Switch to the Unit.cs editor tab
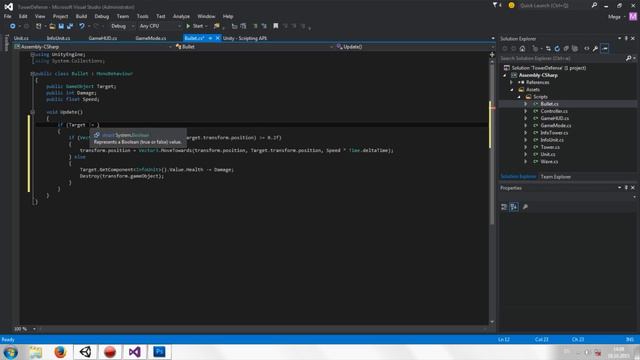The width and height of the screenshot is (640, 360). click(21, 38)
